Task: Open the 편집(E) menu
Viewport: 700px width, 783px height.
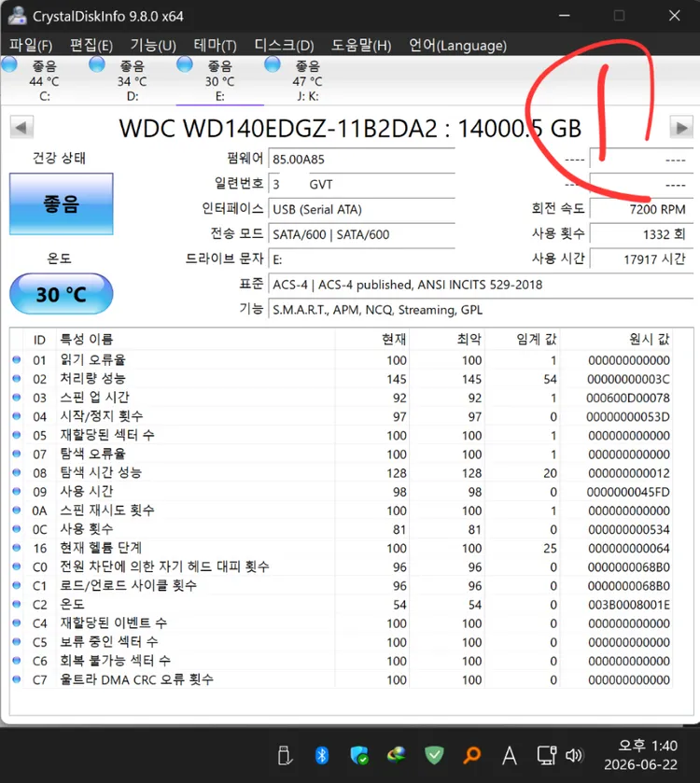Action: click(91, 46)
